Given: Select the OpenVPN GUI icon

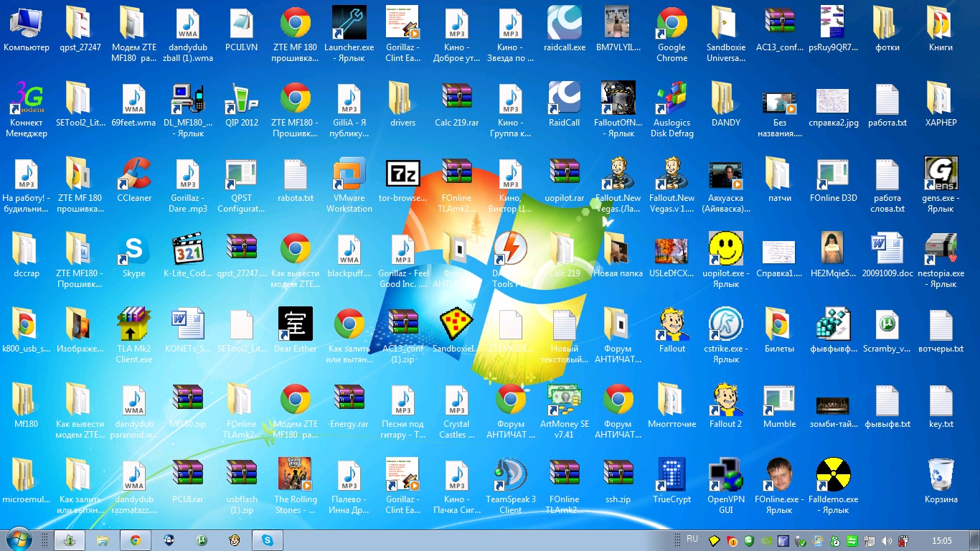Looking at the screenshot, I should [726, 486].
